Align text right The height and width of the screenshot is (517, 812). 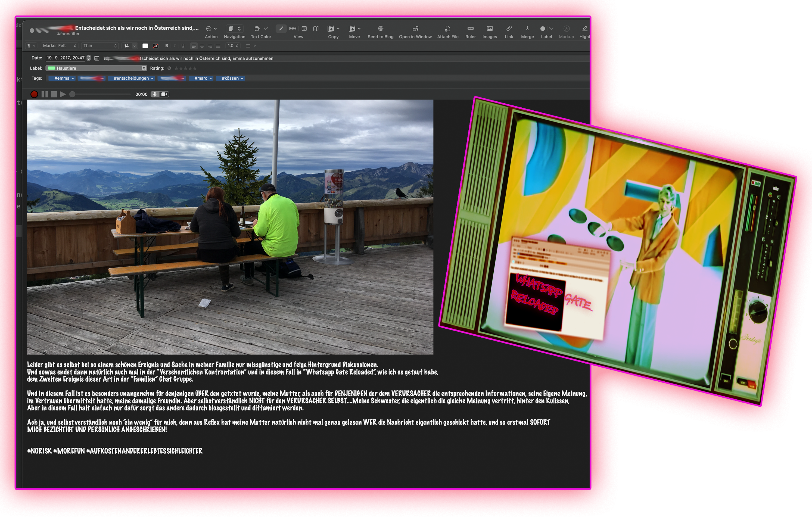(x=210, y=46)
